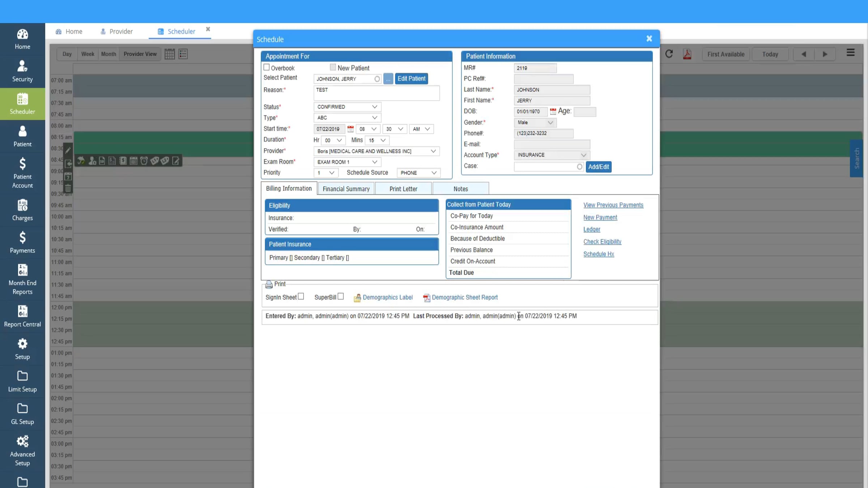Click the E-mail input field

tap(552, 144)
